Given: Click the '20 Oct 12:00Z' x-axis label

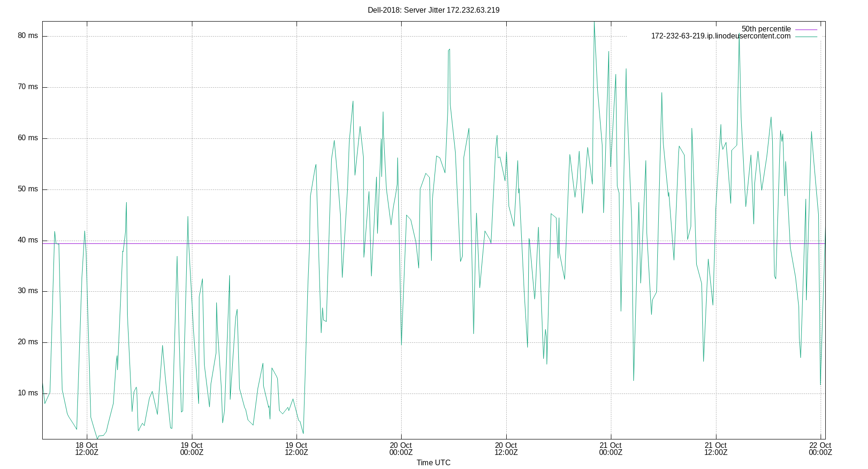Looking at the screenshot, I should pos(506,449).
